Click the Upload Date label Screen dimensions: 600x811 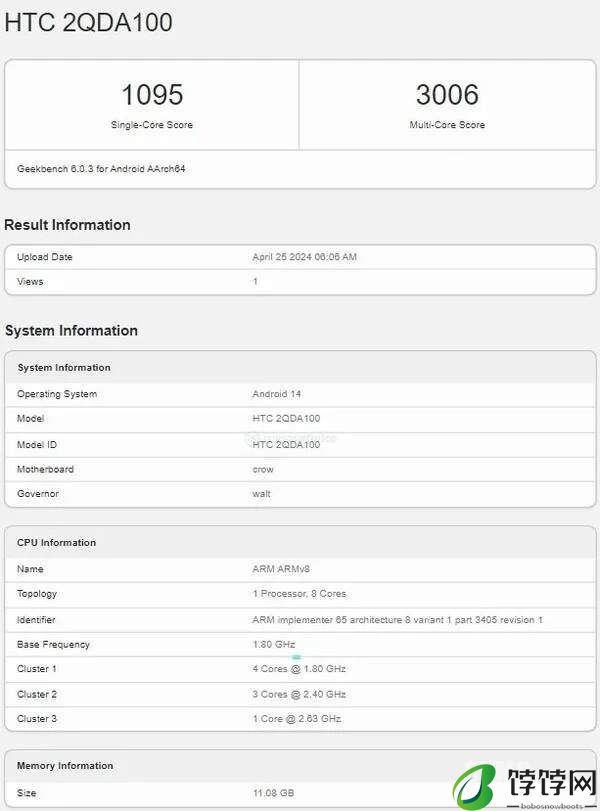(44, 257)
